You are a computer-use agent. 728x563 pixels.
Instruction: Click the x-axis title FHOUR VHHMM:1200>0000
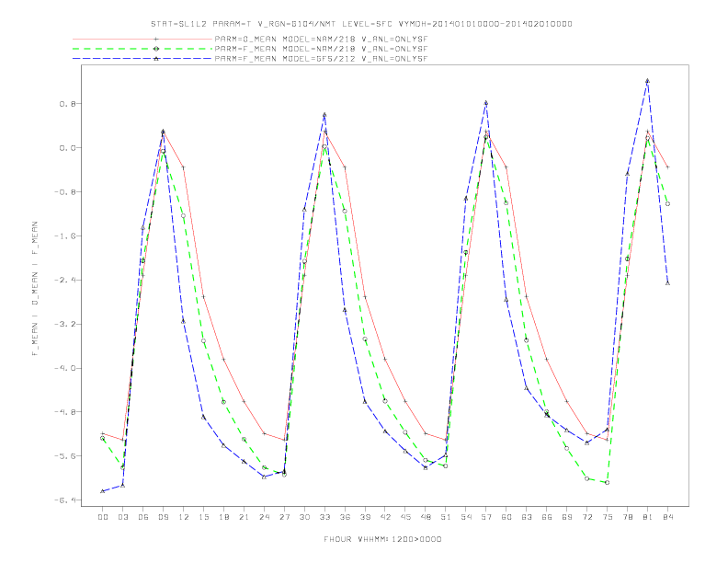click(x=382, y=539)
